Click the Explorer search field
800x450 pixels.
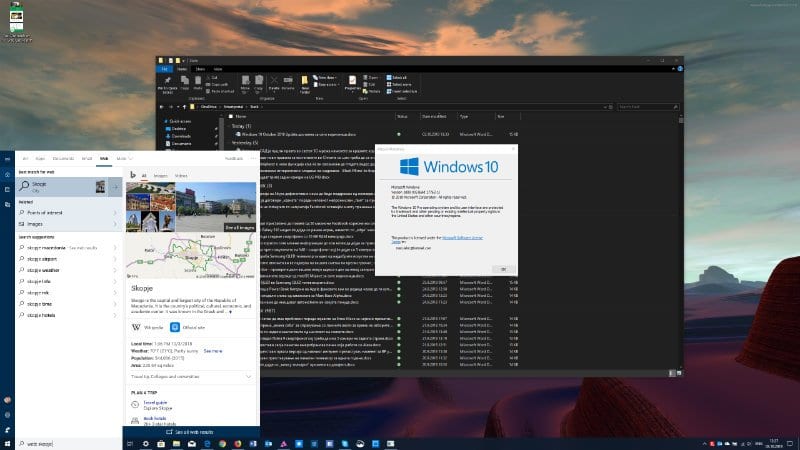[x=648, y=107]
